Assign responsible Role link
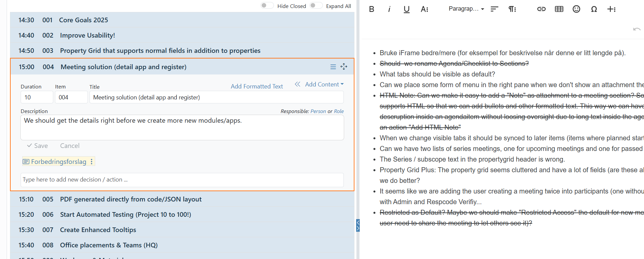This screenshot has height=259, width=644. tap(339, 111)
